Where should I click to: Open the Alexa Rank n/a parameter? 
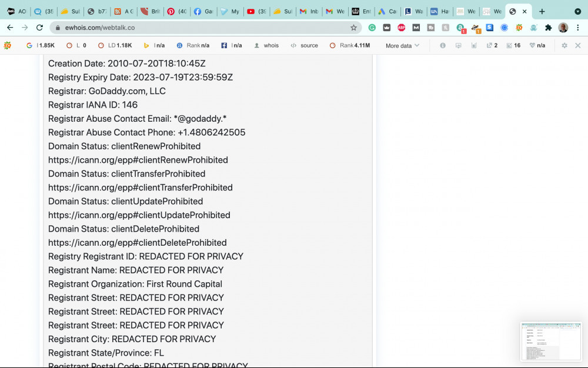193,45
